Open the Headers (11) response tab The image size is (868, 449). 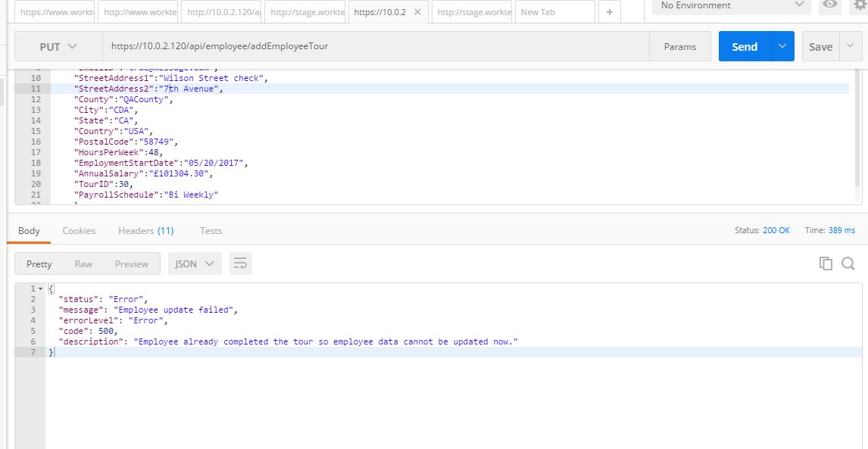(x=145, y=230)
